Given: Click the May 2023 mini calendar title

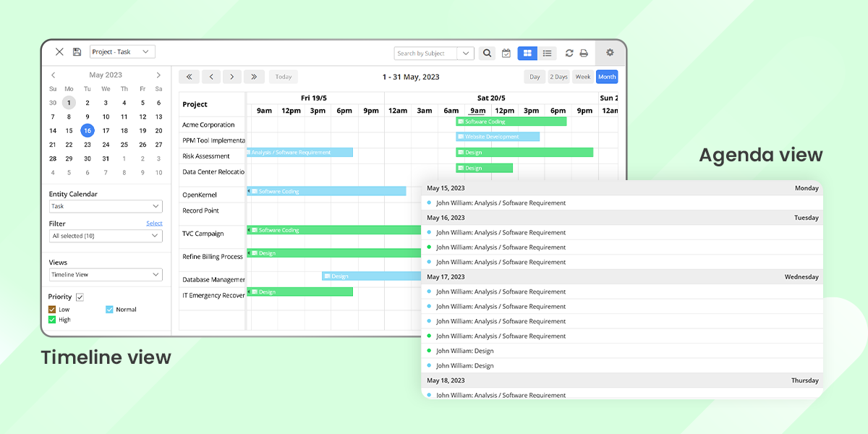Looking at the screenshot, I should tap(106, 75).
